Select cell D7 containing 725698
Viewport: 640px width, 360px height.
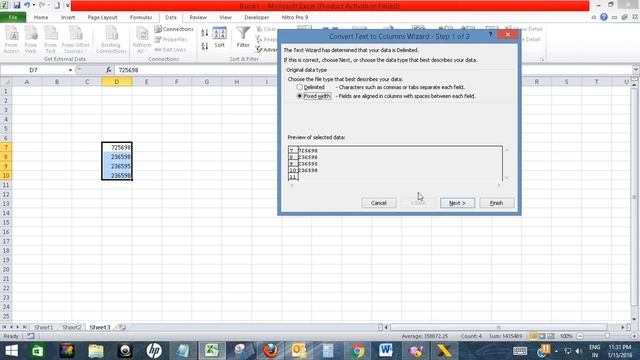[x=117, y=147]
